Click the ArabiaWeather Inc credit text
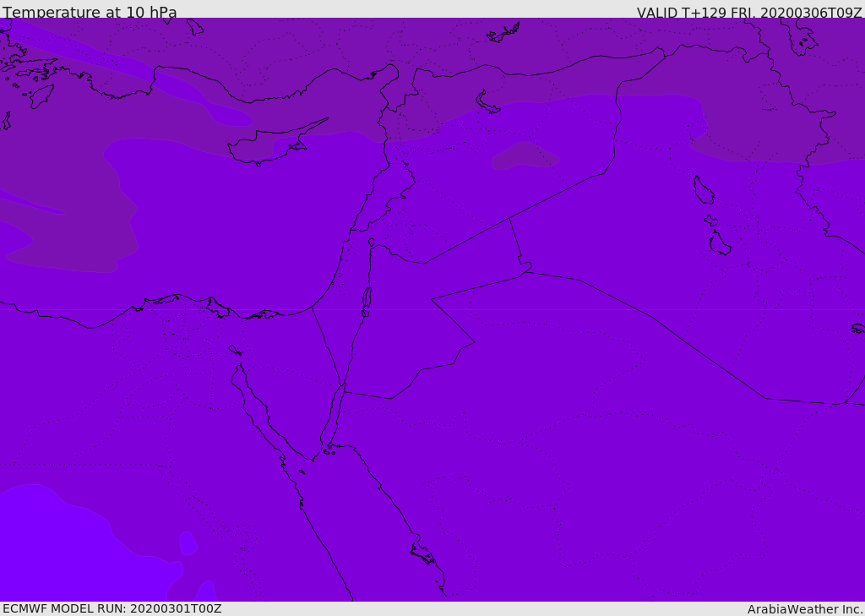Viewport: 865px width, 616px height. pyautogui.click(x=805, y=609)
